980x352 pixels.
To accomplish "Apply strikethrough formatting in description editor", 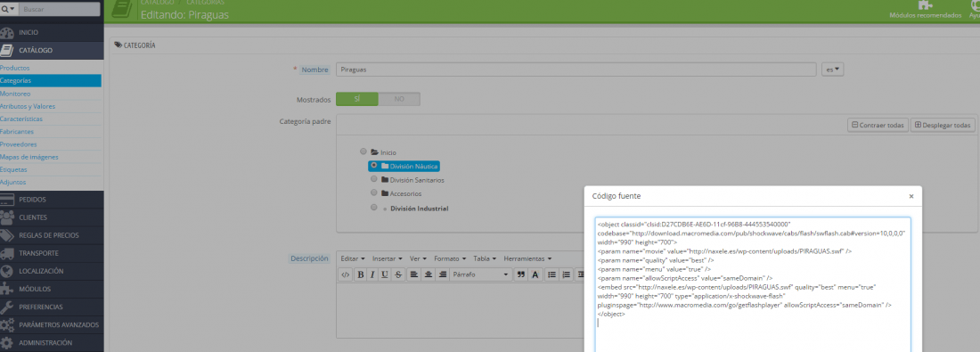I will [397, 274].
